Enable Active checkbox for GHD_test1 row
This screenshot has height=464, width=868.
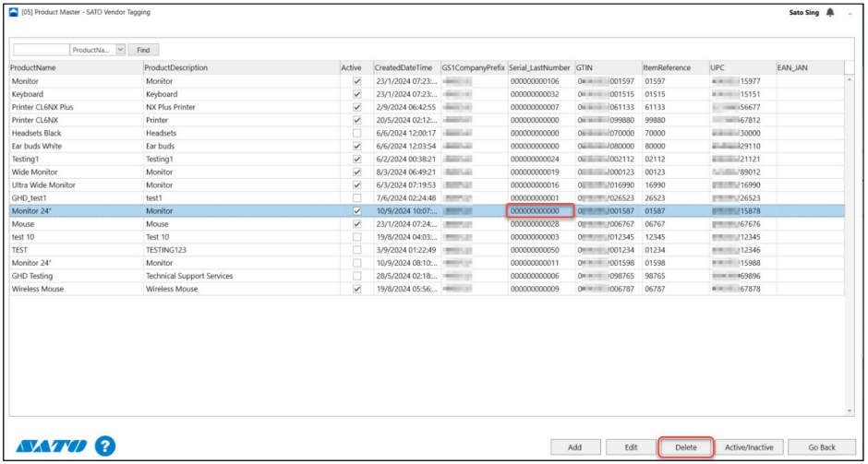click(356, 198)
